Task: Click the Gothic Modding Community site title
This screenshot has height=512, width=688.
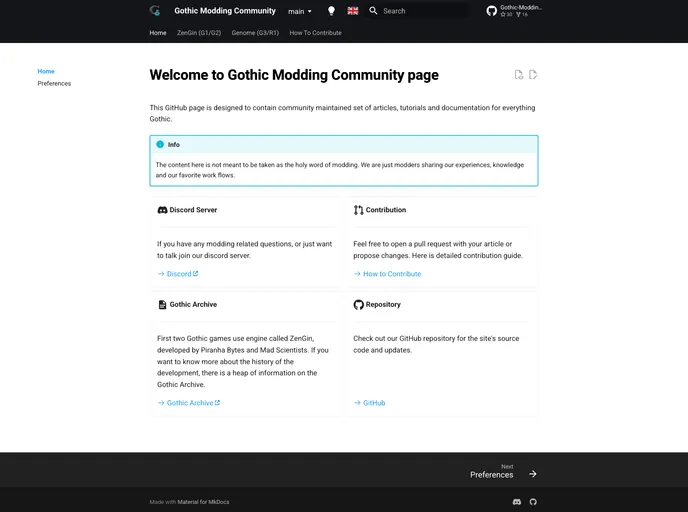Action: point(225,11)
